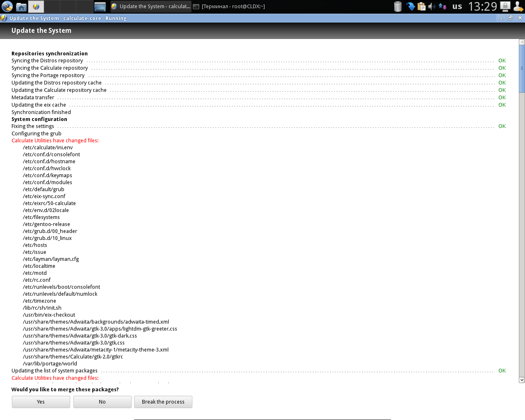
Task: Click Updating the list of system packages
Action: [x=55, y=371]
